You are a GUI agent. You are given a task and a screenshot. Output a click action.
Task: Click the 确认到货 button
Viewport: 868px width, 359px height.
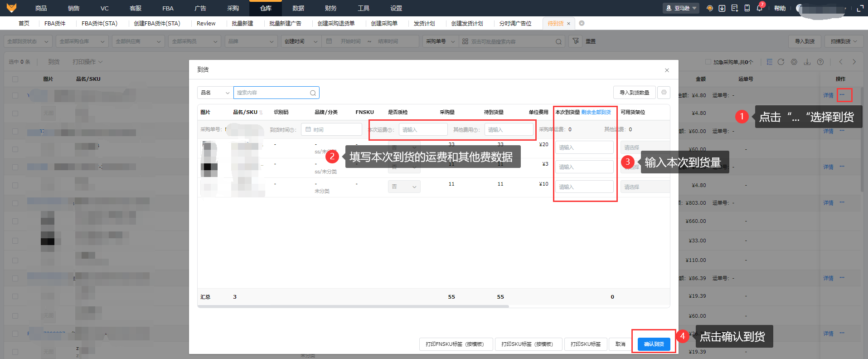coord(654,344)
